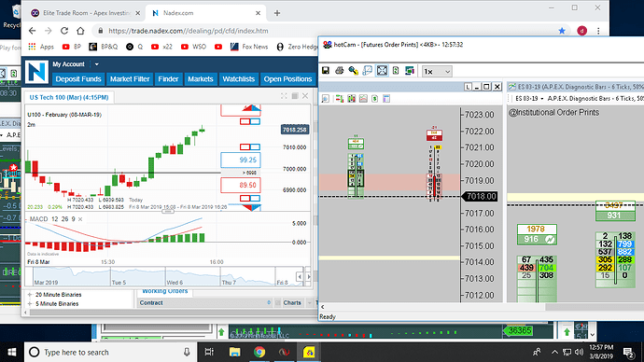
Task: Open the Finder menu
Action: (168, 78)
